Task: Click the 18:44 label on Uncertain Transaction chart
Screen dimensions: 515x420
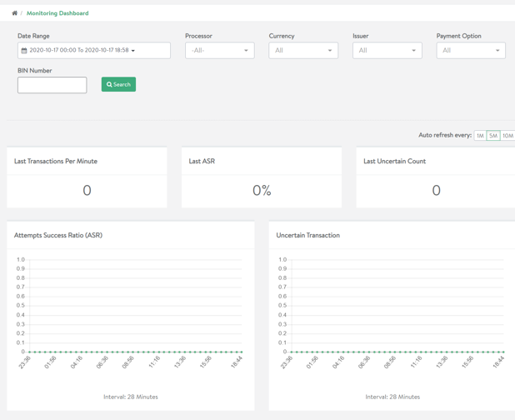Action: click(x=498, y=362)
